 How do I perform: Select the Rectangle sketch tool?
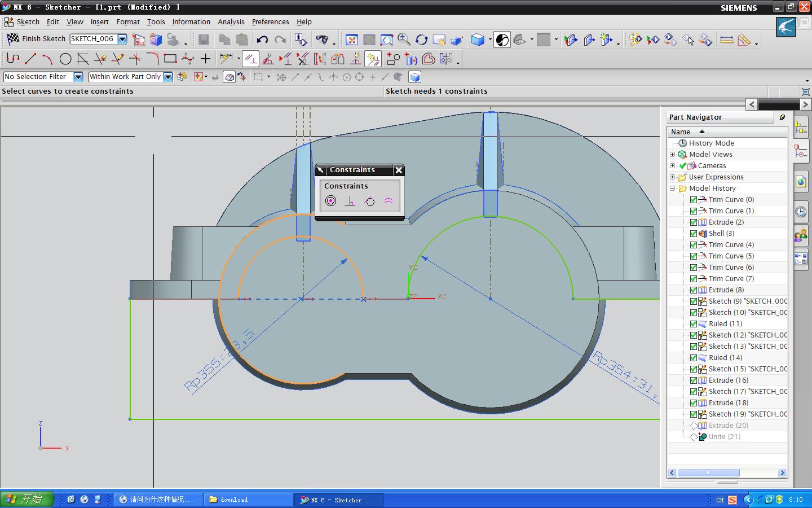click(x=170, y=59)
